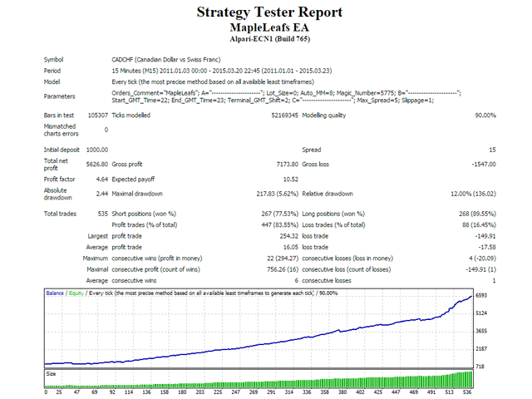Image resolution: width=532 pixels, height=399 pixels.
Task: Click consecutive wins value 22 (294.27)
Action: (283, 259)
